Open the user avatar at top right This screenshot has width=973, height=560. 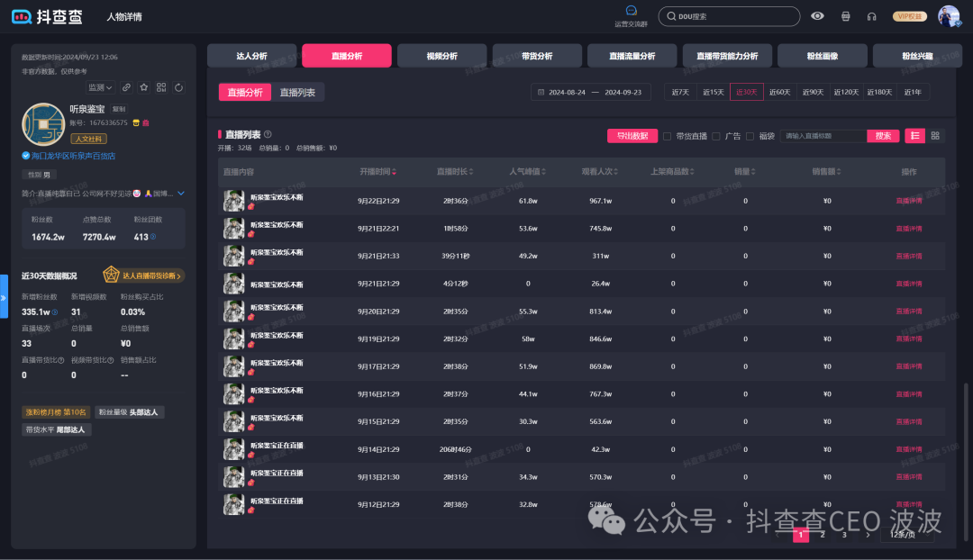(x=948, y=16)
